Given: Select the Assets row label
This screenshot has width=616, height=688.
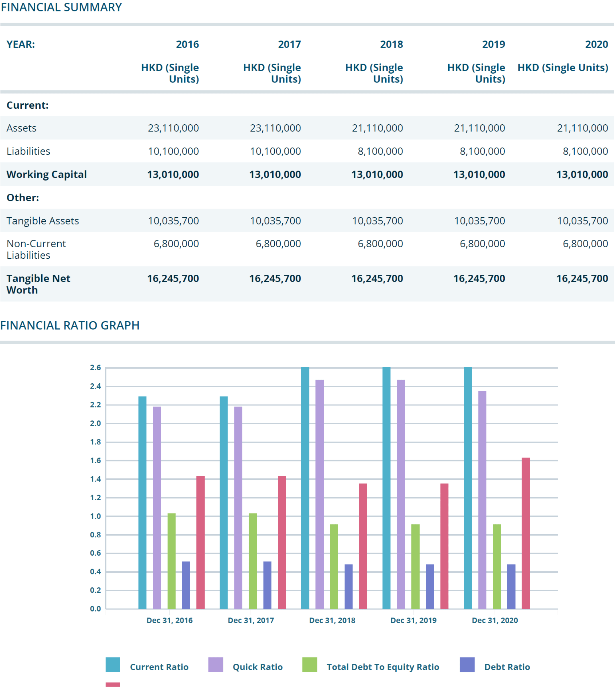Looking at the screenshot, I should (x=21, y=128).
